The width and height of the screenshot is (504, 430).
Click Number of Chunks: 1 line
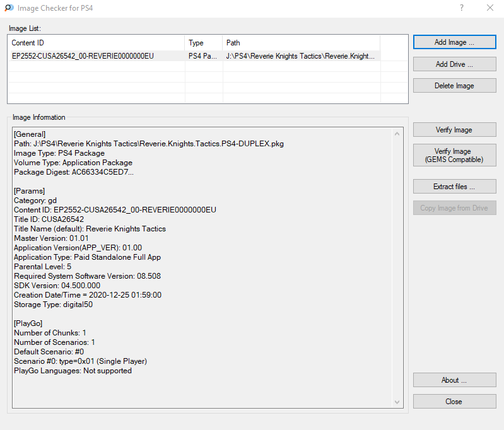(x=50, y=333)
